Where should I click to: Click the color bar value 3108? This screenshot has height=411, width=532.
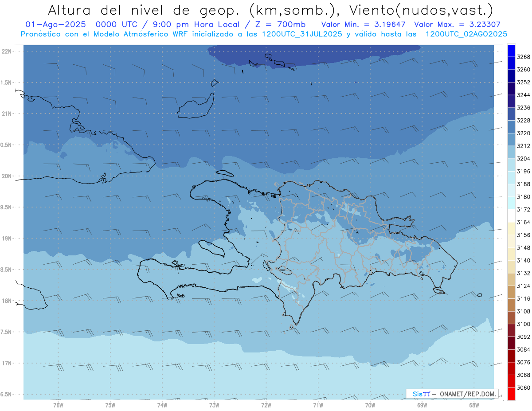click(x=524, y=311)
